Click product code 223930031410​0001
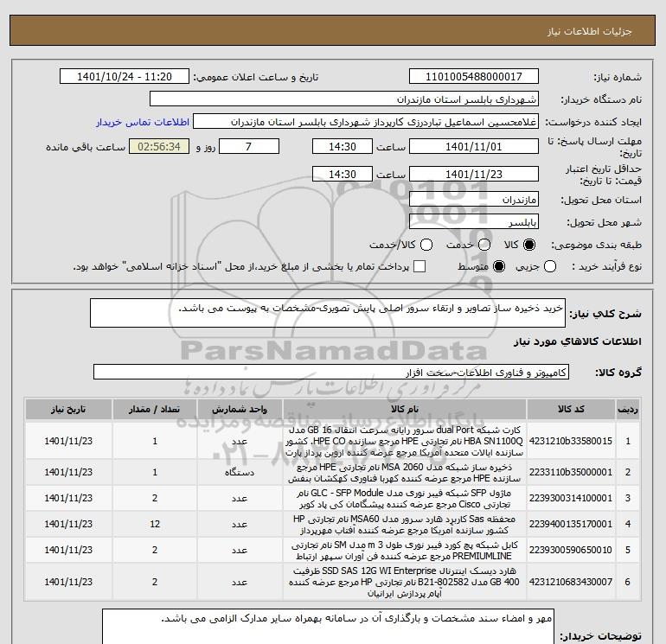 [x=571, y=498]
